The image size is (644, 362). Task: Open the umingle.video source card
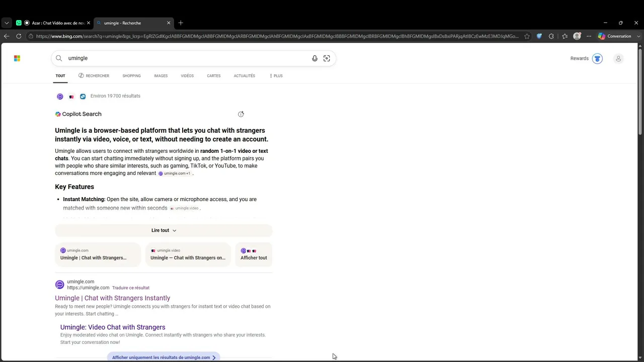point(188,254)
